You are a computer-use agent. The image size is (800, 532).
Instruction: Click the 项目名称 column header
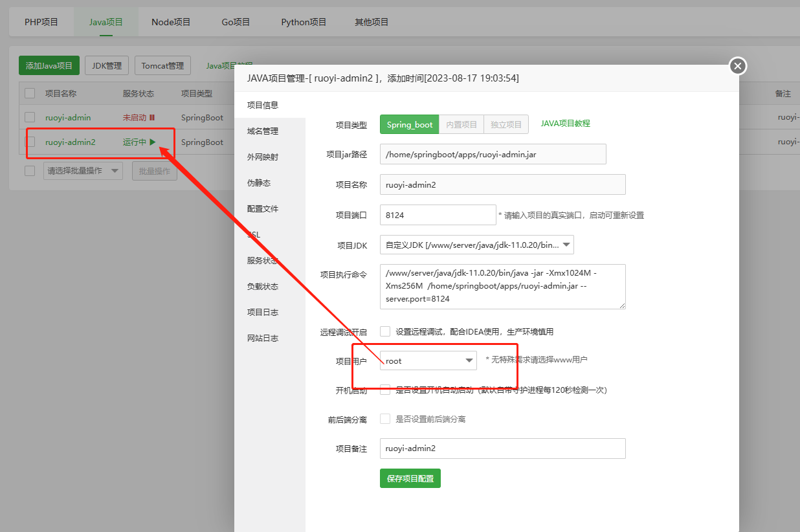61,93
